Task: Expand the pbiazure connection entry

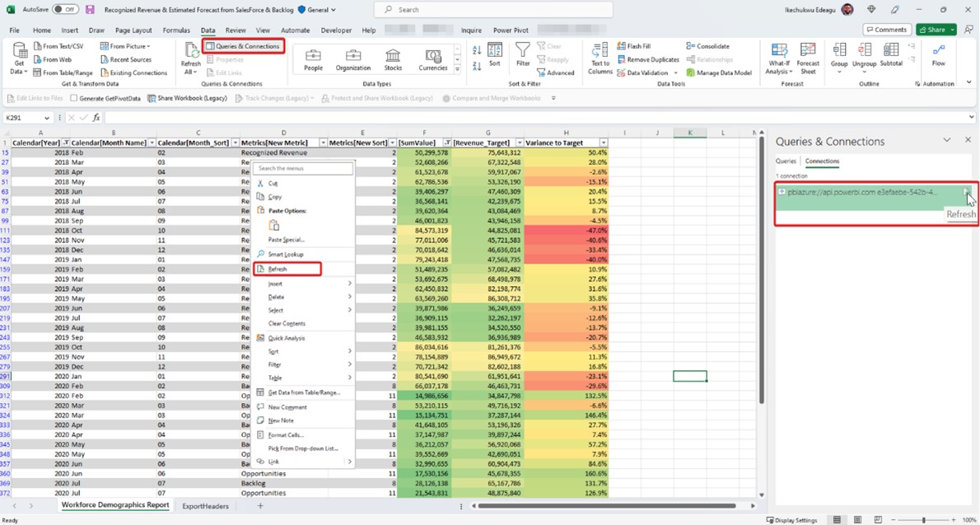Action: coord(782,192)
